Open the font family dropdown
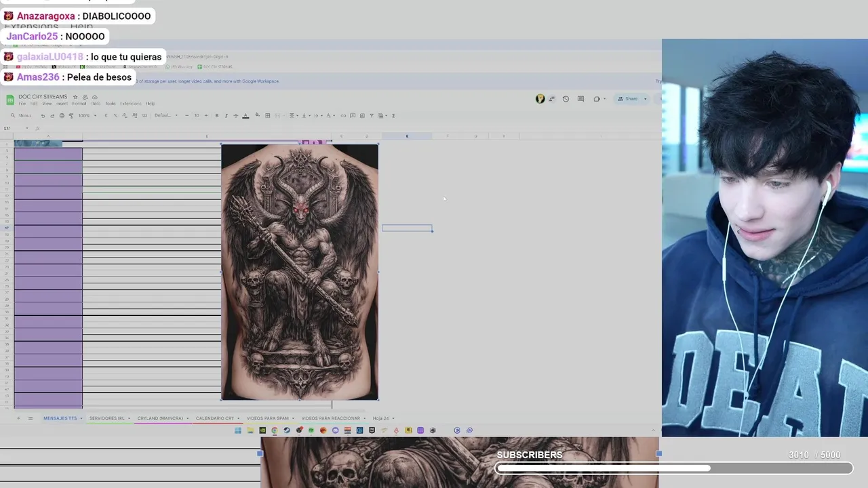Screen dimensions: 868x488 coord(167,115)
